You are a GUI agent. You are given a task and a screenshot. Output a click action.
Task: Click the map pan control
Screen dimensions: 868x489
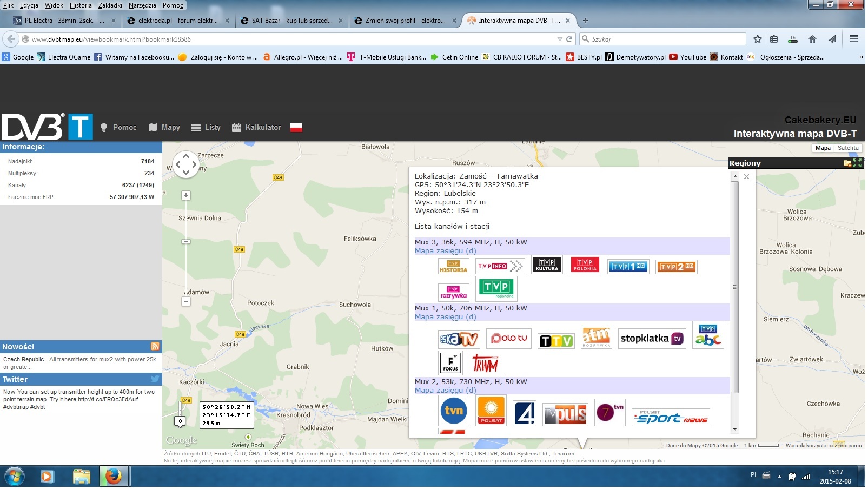pos(186,164)
